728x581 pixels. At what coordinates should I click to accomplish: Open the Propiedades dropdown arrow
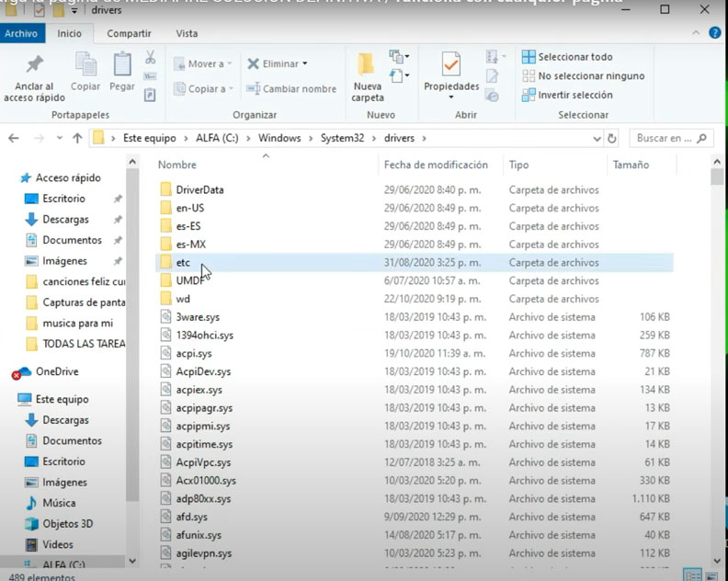tap(450, 97)
